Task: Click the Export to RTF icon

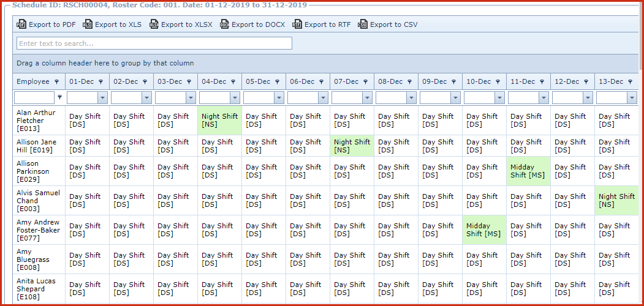Action: [297, 24]
